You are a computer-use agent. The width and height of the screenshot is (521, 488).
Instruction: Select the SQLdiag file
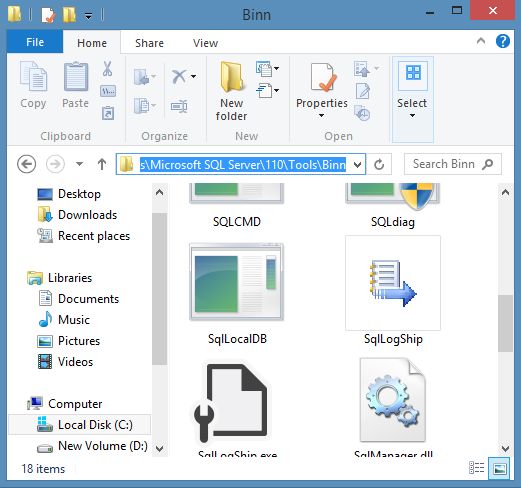pos(393,207)
